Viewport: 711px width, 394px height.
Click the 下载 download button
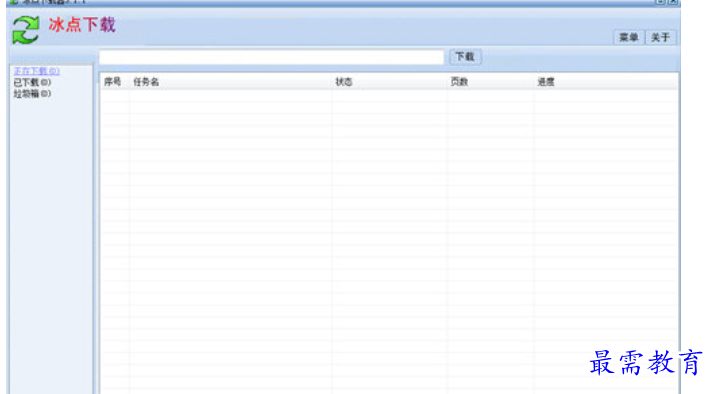click(465, 57)
